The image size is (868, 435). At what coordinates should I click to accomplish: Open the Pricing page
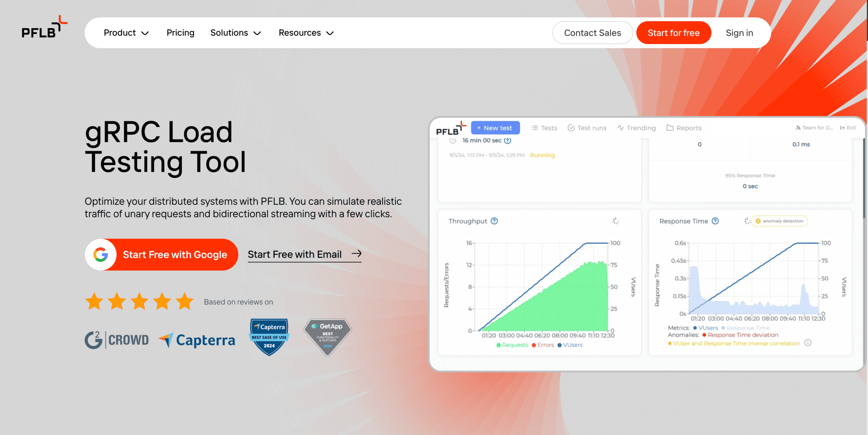(180, 33)
